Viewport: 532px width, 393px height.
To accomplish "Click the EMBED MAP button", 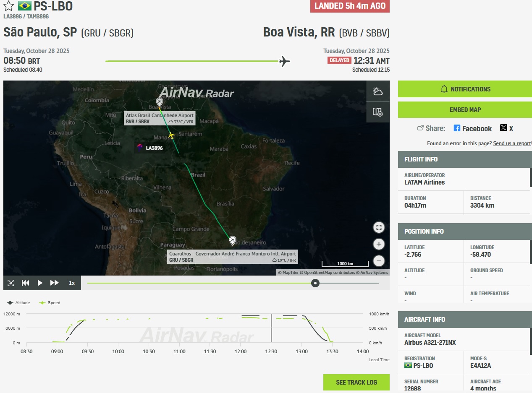I will (x=465, y=109).
